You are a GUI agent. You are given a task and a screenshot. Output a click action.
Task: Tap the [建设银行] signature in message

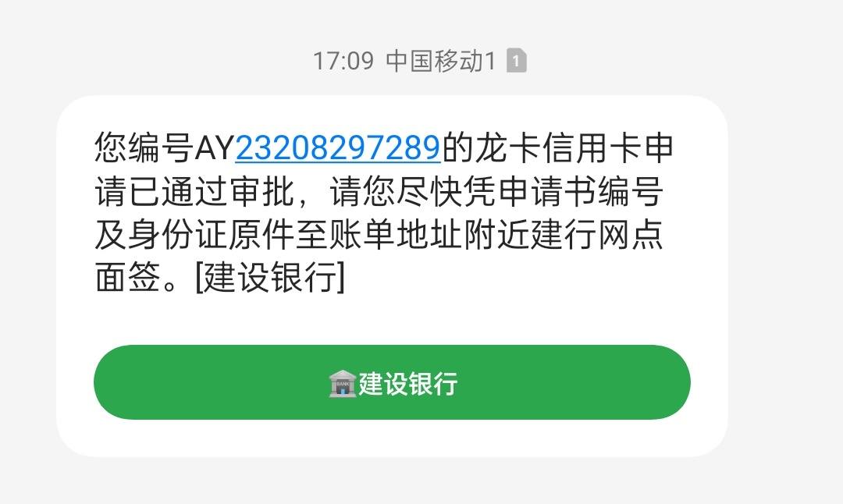point(270,277)
